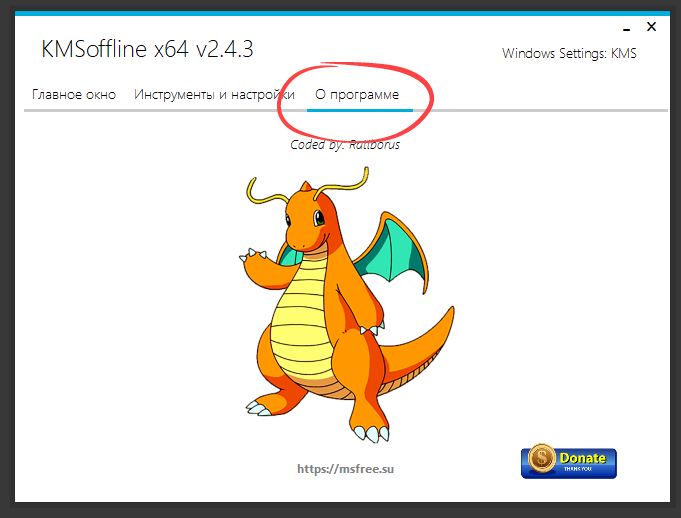
Task: Click the blue underline below О программе
Action: tap(360, 108)
